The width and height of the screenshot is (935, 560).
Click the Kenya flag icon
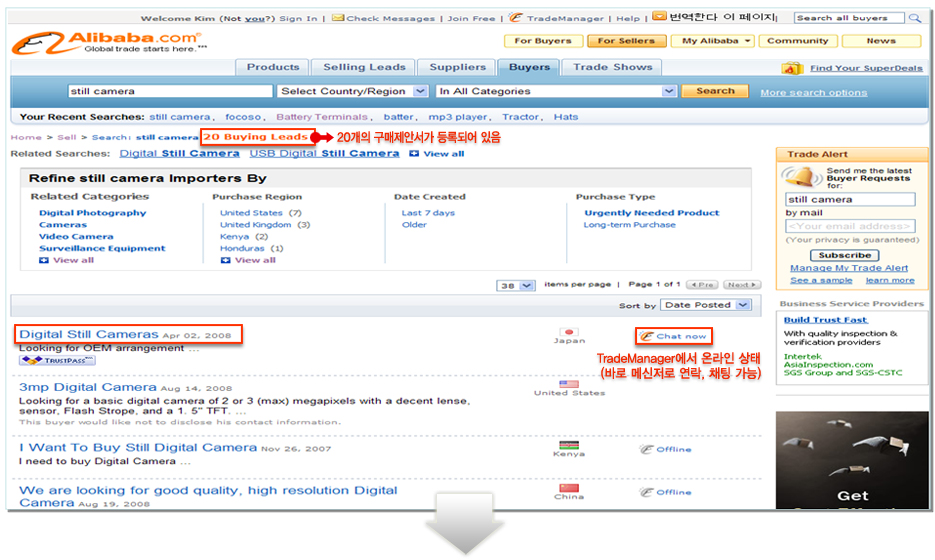point(569,445)
